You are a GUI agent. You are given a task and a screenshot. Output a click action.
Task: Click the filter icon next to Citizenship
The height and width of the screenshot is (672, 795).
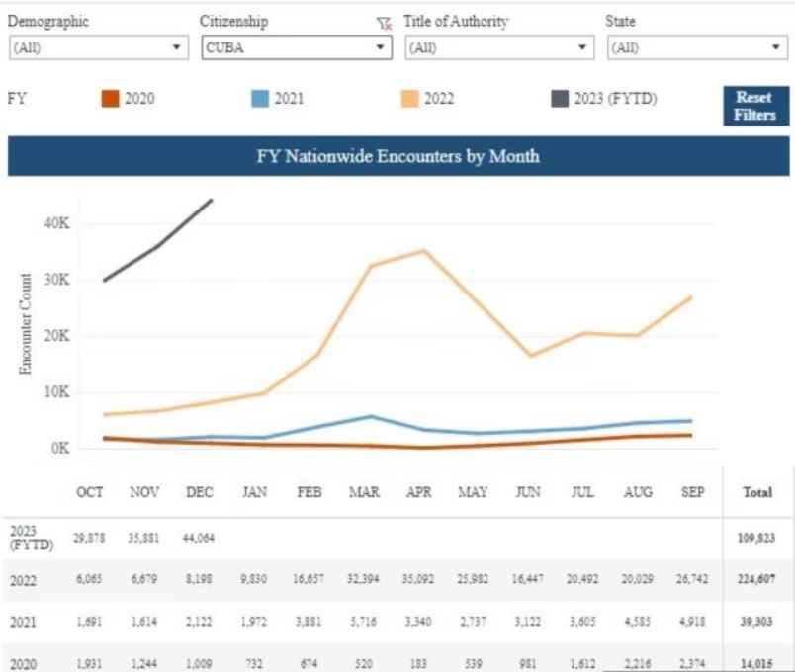385,24
